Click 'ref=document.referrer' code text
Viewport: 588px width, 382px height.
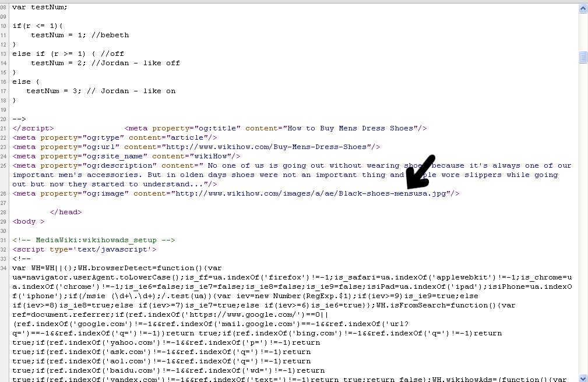[x=61, y=315]
